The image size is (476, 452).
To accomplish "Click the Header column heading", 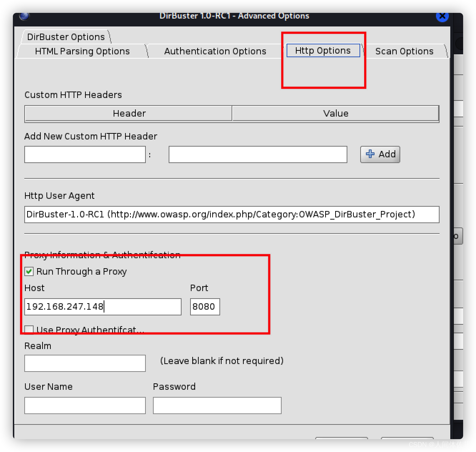I will (x=129, y=113).
